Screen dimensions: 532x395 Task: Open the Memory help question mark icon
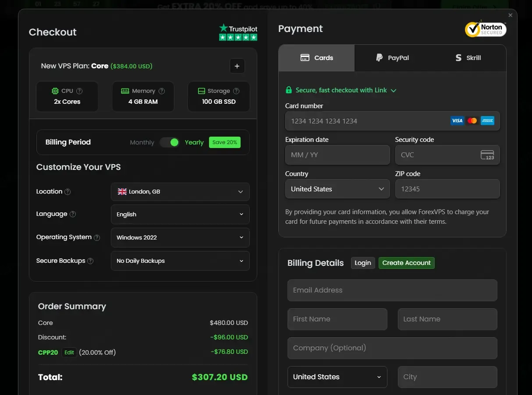[162, 91]
